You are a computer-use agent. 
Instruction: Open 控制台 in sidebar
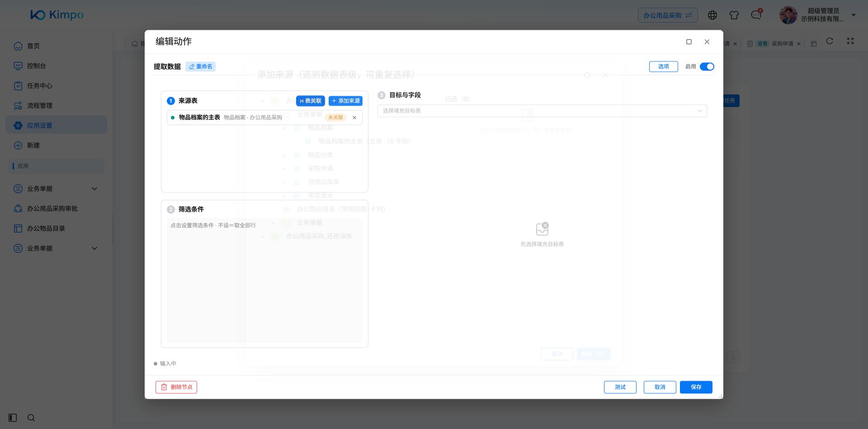point(56,65)
